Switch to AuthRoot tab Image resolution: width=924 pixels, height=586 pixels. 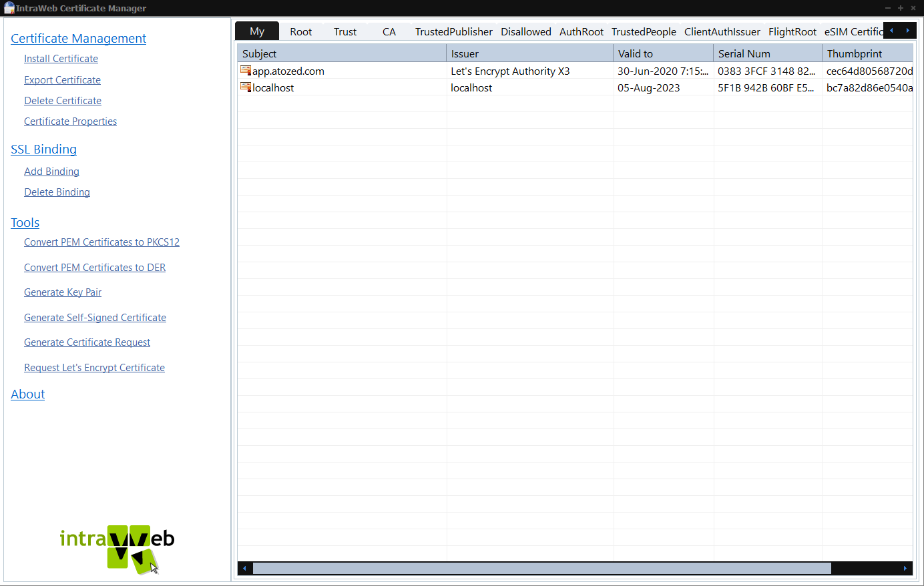582,31
